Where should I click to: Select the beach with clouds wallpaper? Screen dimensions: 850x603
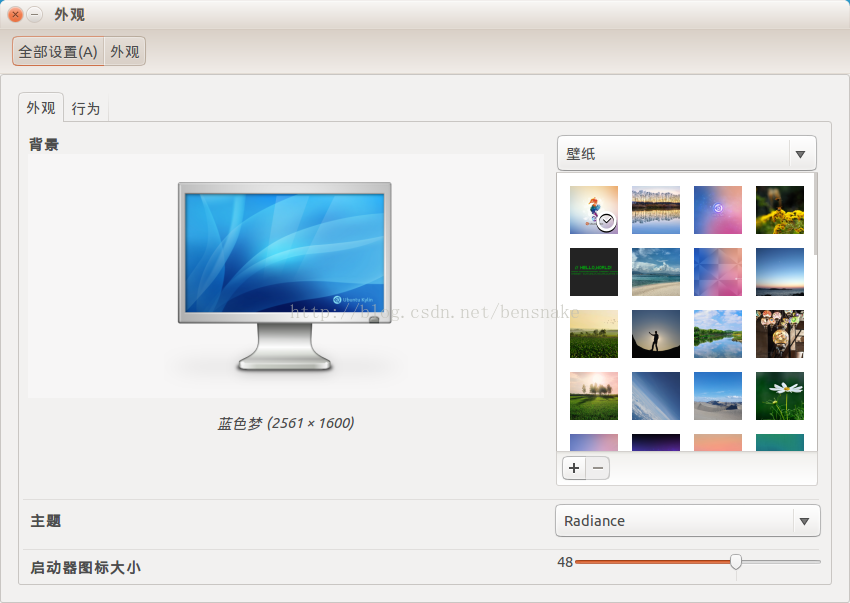655,272
